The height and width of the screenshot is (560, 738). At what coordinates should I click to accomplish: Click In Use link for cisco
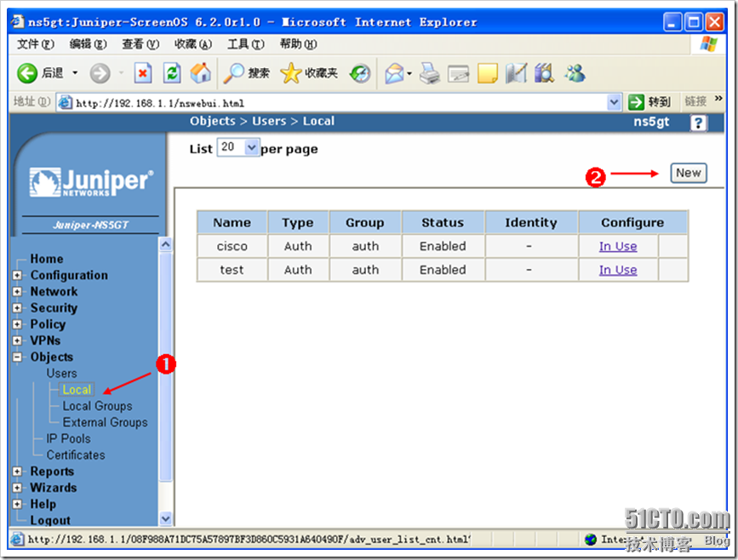618,246
